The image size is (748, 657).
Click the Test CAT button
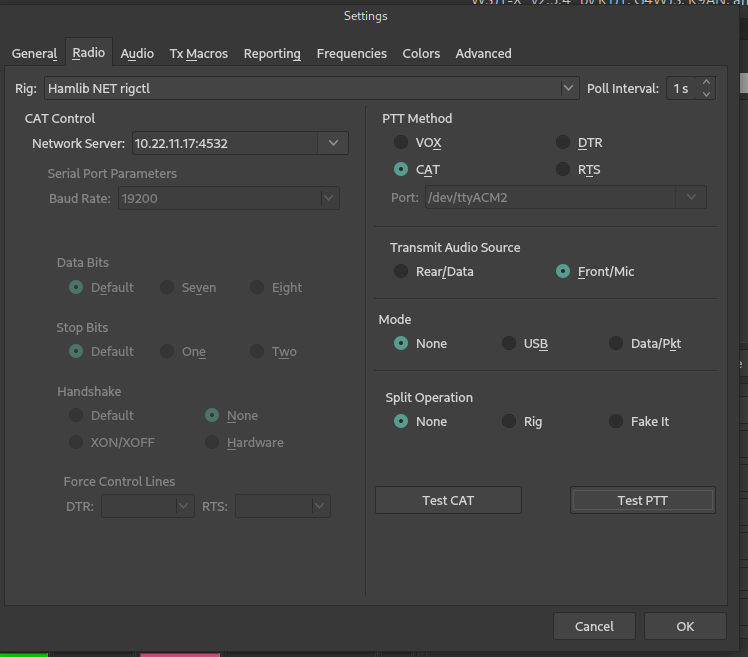(448, 500)
